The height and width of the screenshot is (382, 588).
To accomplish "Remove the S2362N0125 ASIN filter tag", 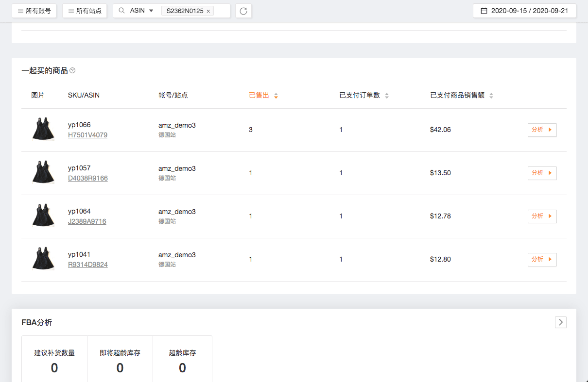I will click(x=208, y=11).
